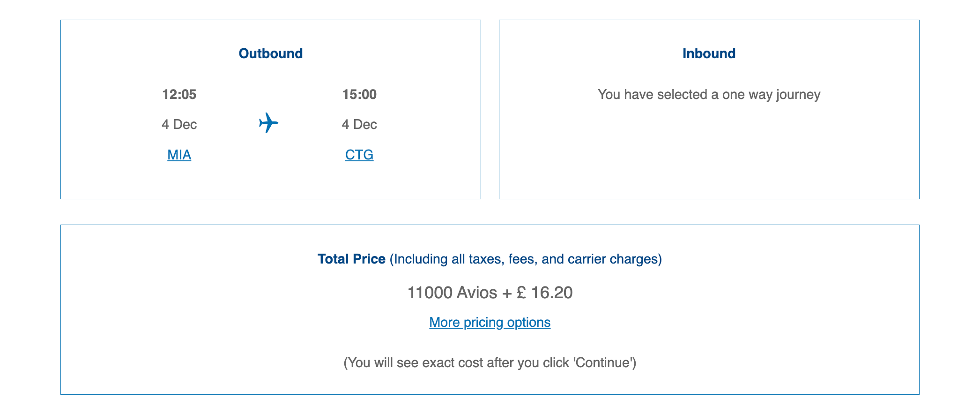The image size is (980, 407).
Task: Click the More pricing options link
Action: 490,323
